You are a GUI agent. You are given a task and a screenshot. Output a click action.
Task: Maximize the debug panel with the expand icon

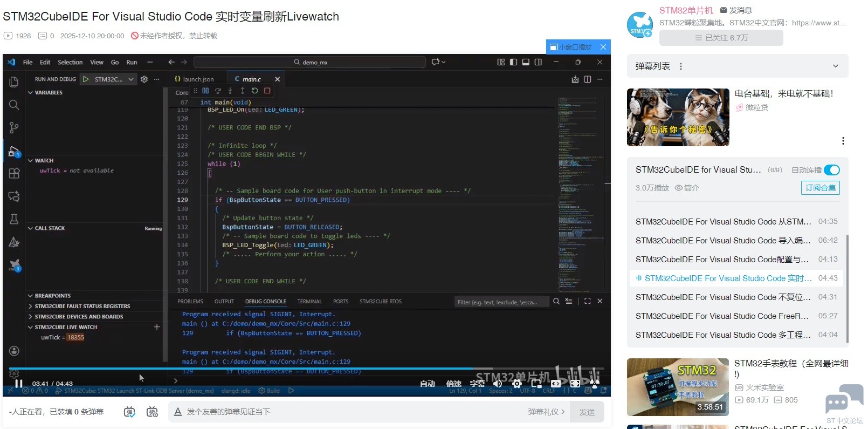[588, 301]
